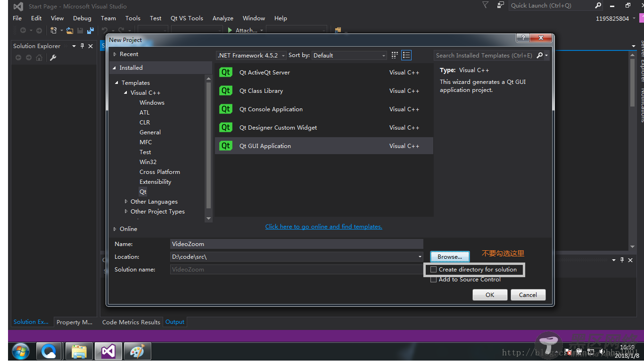
Task: Open the .NET Framework 4.5.2 dropdown
Action: 251,55
